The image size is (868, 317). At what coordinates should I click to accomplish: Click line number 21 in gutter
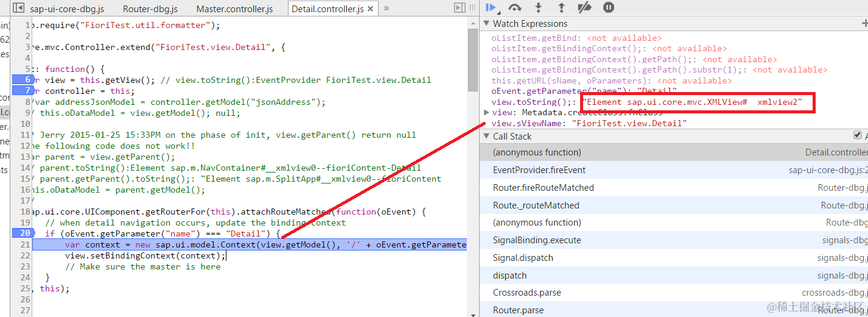click(24, 244)
